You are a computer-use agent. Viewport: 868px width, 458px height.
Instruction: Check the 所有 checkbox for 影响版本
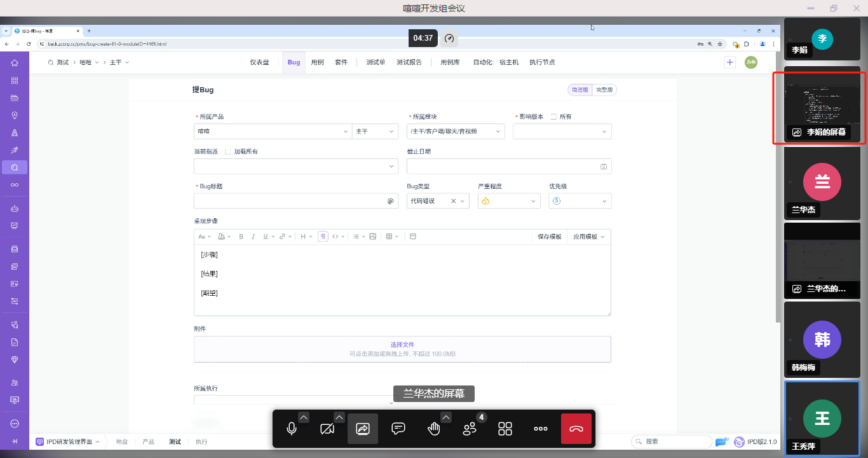pyautogui.click(x=553, y=117)
